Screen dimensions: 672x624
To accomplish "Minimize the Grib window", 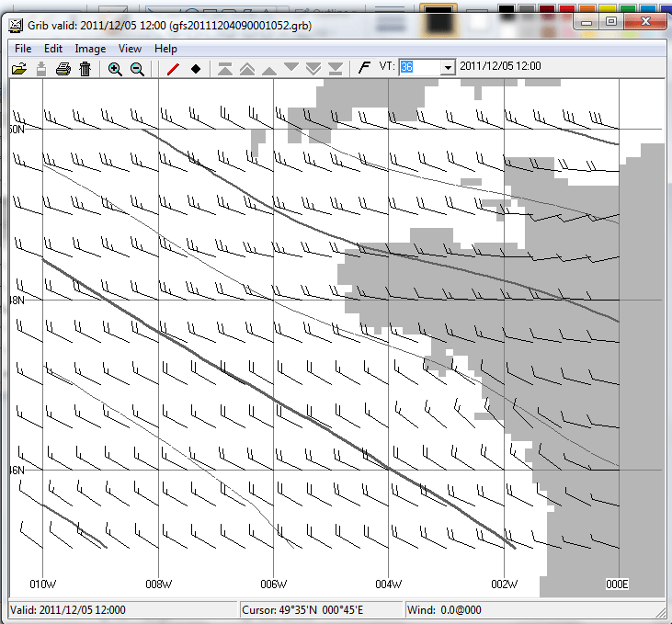I will (x=587, y=21).
